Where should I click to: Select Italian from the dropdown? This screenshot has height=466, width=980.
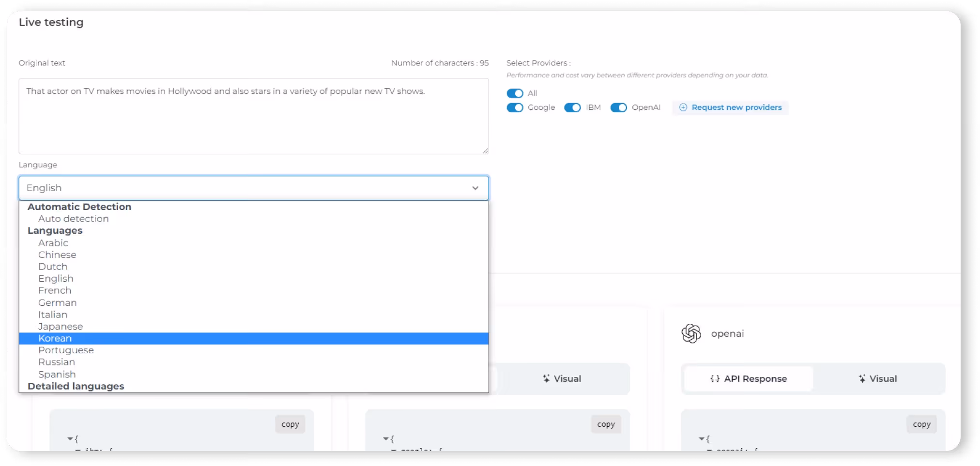pos(254,315)
